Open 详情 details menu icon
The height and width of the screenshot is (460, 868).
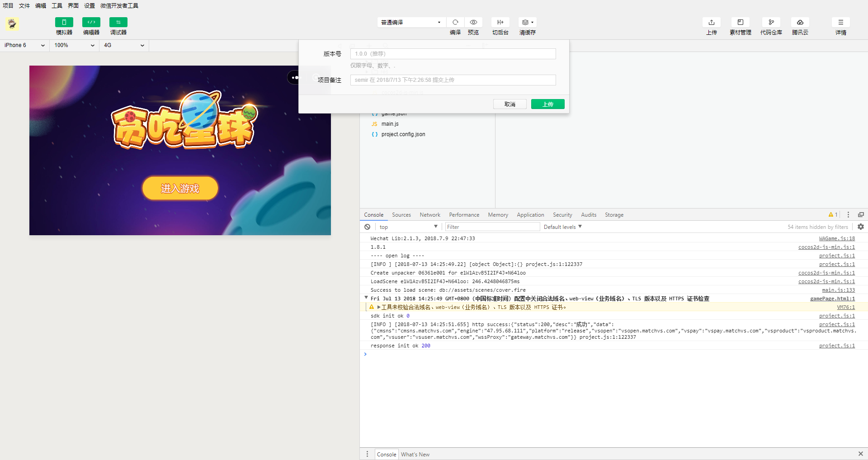pos(841,22)
